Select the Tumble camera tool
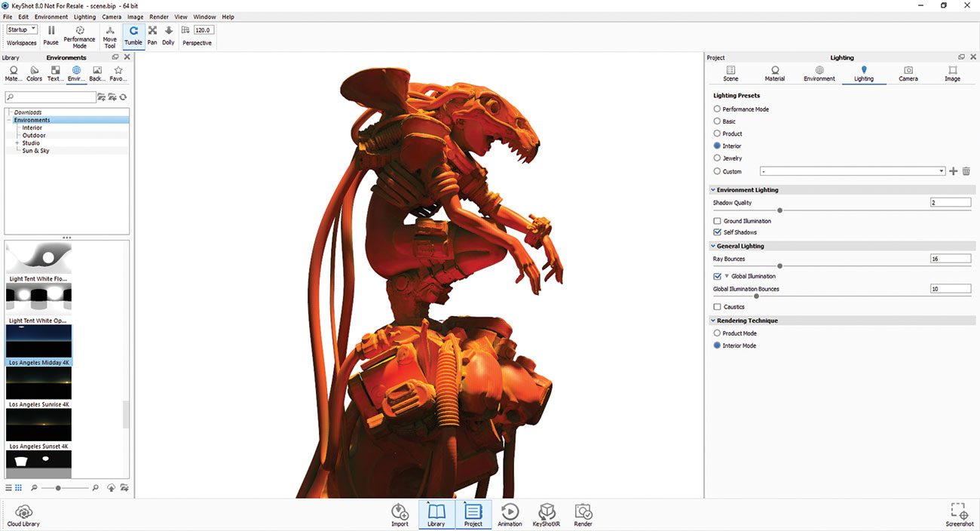 click(133, 35)
